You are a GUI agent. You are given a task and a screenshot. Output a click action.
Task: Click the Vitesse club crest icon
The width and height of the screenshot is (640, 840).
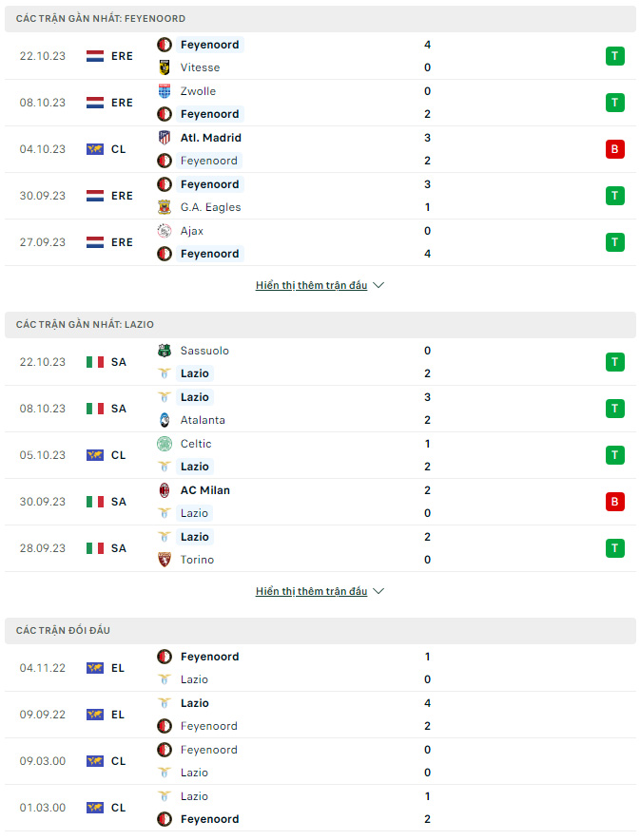click(x=165, y=67)
